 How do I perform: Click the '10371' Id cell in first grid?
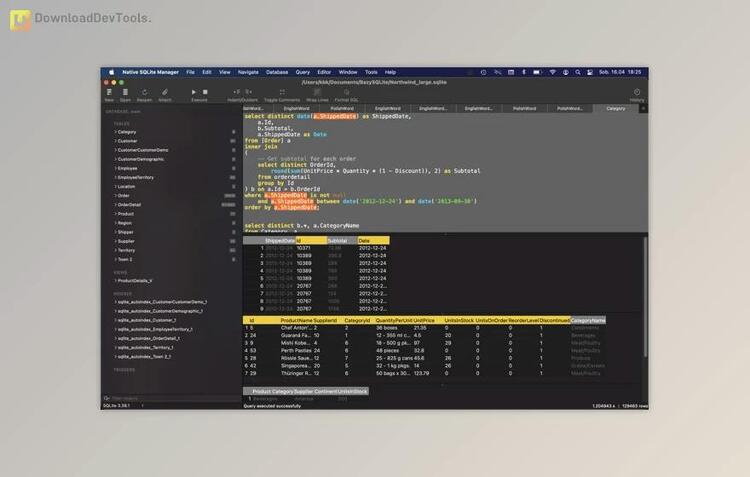pos(304,248)
